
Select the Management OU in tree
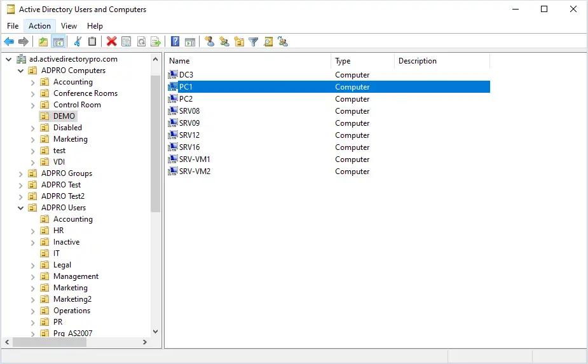(x=76, y=276)
